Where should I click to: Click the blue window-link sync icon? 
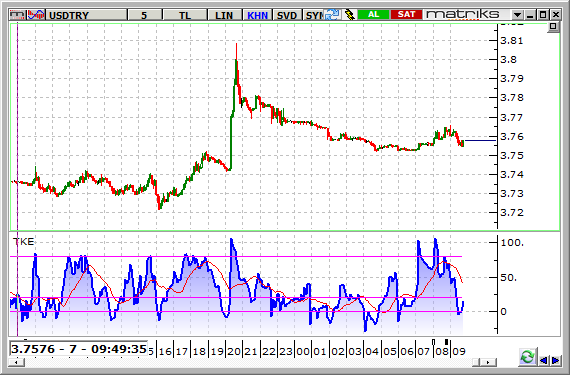pos(332,15)
